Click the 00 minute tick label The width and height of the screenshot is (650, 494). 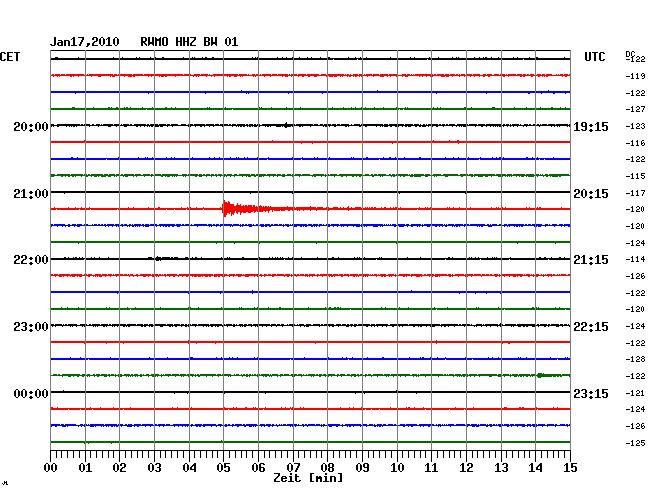pos(50,467)
